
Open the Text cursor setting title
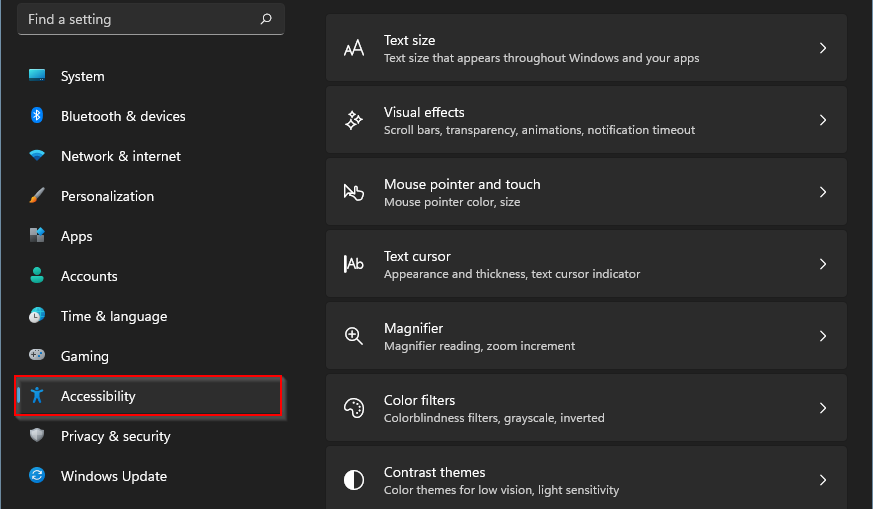[x=417, y=256]
